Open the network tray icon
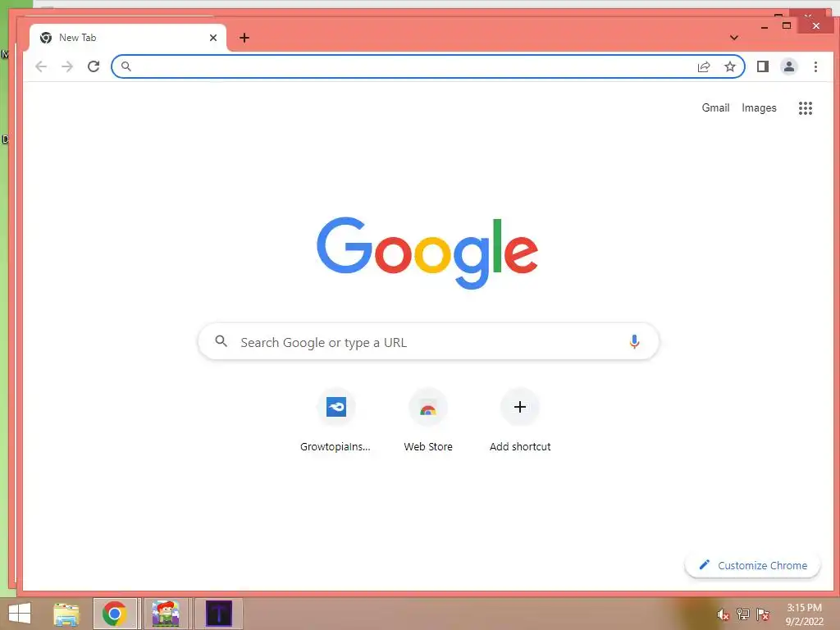 [x=743, y=614]
